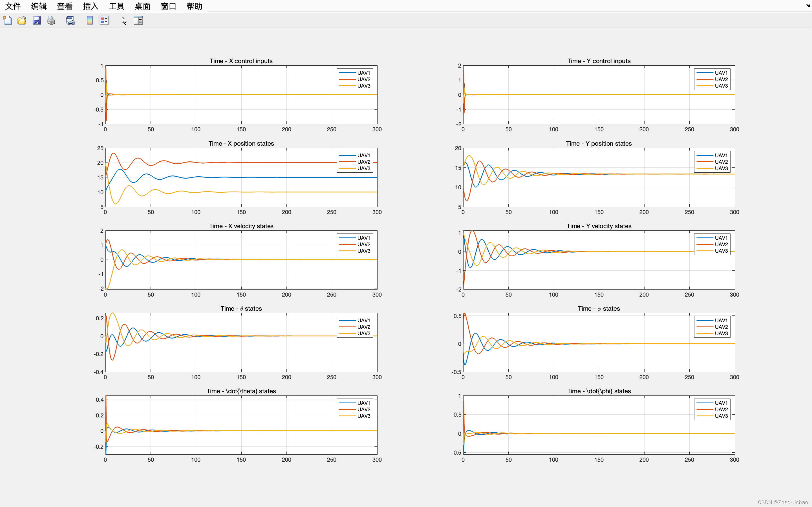The width and height of the screenshot is (812, 507).
Task: Click the Print Figure icon
Action: tap(51, 21)
